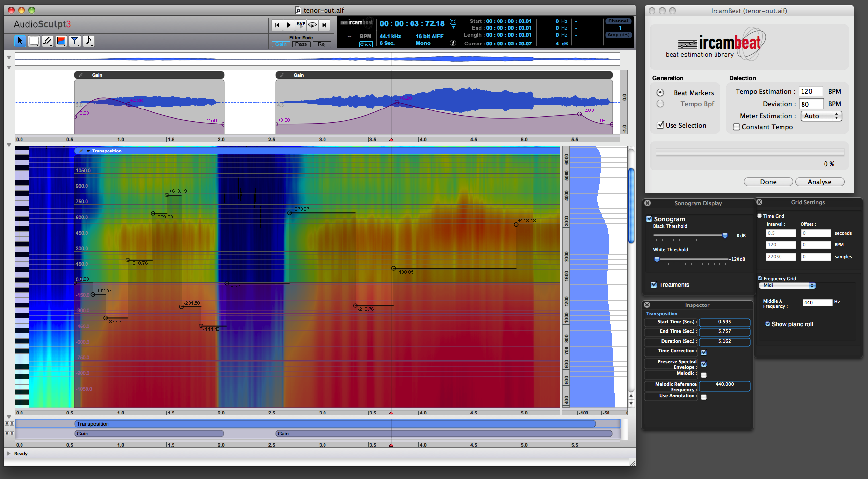Choose the pencil drawing tool

[47, 41]
